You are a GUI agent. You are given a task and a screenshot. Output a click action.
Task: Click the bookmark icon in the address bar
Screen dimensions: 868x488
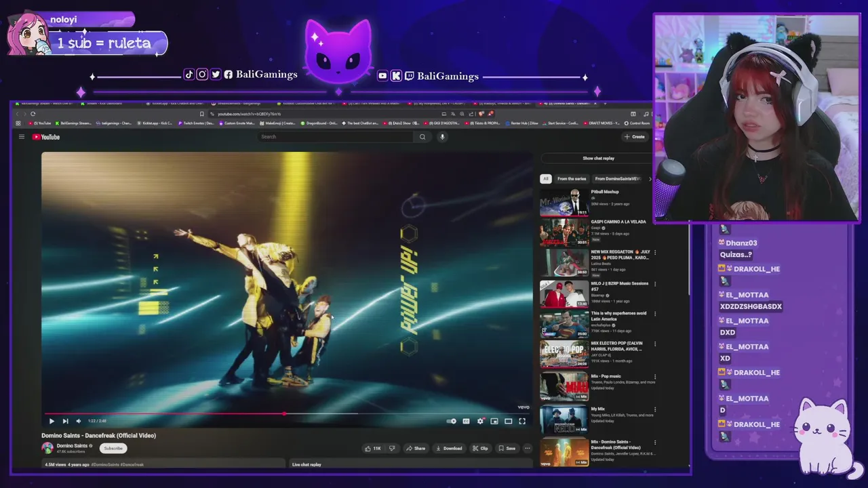point(201,114)
